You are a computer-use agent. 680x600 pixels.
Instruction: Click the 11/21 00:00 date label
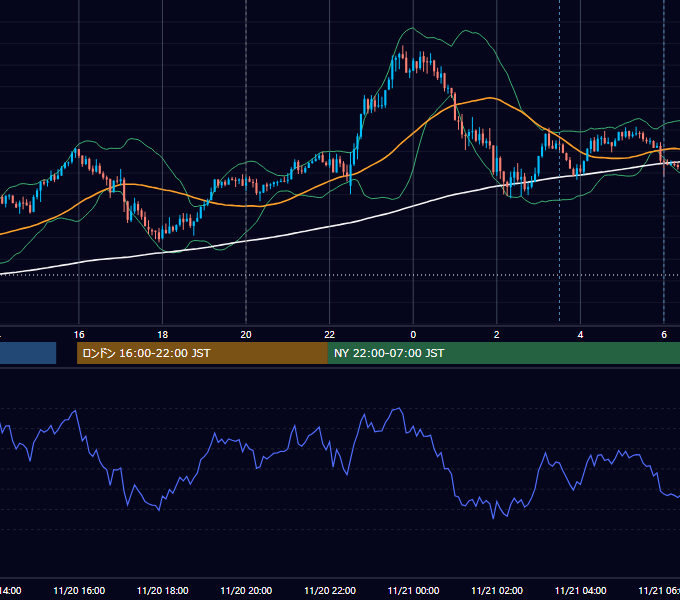413,591
